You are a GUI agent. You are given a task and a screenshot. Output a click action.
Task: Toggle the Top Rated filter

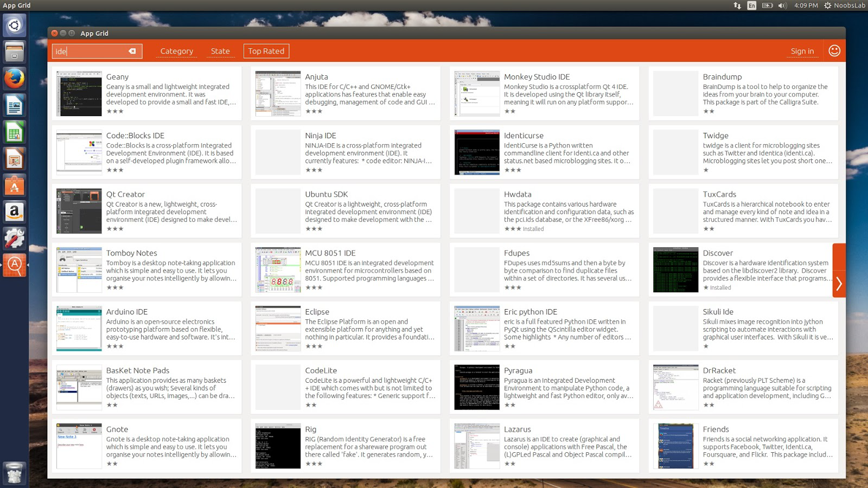[x=266, y=51]
